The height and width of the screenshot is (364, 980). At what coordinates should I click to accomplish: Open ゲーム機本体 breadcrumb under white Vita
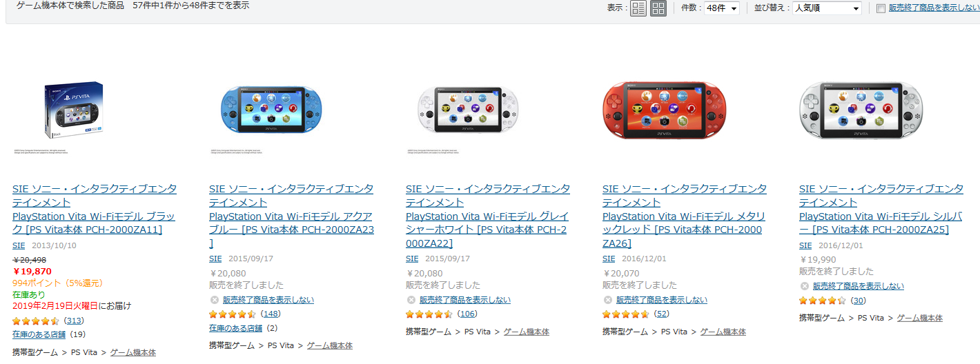[x=527, y=332]
